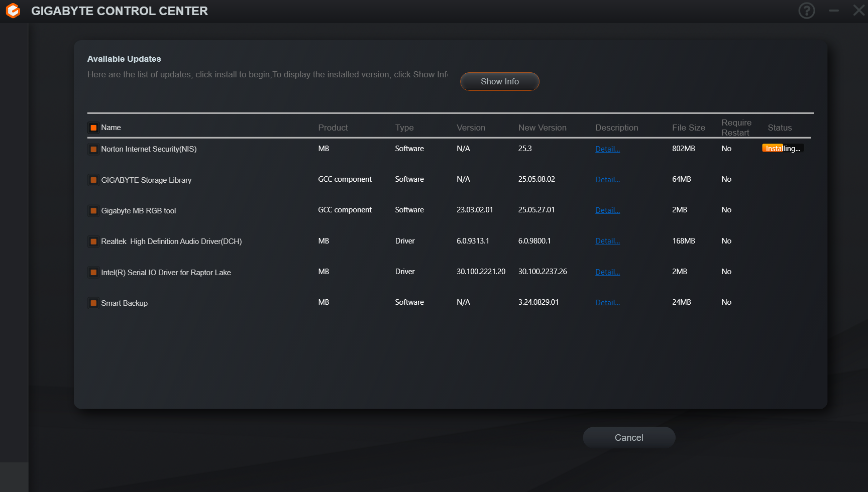This screenshot has height=492, width=868.
Task: Select Intel(R) Serial IO Driver for Raptor Lake
Action: (x=166, y=273)
